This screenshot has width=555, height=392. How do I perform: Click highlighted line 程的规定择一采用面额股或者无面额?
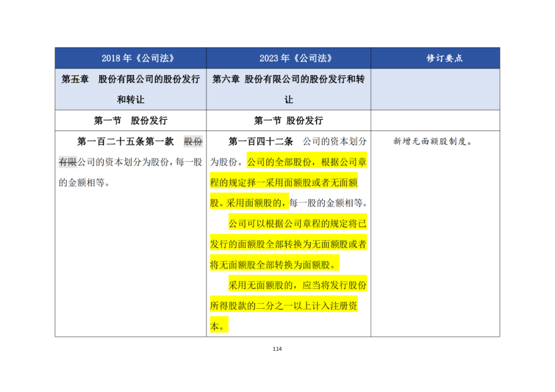pyautogui.click(x=284, y=182)
